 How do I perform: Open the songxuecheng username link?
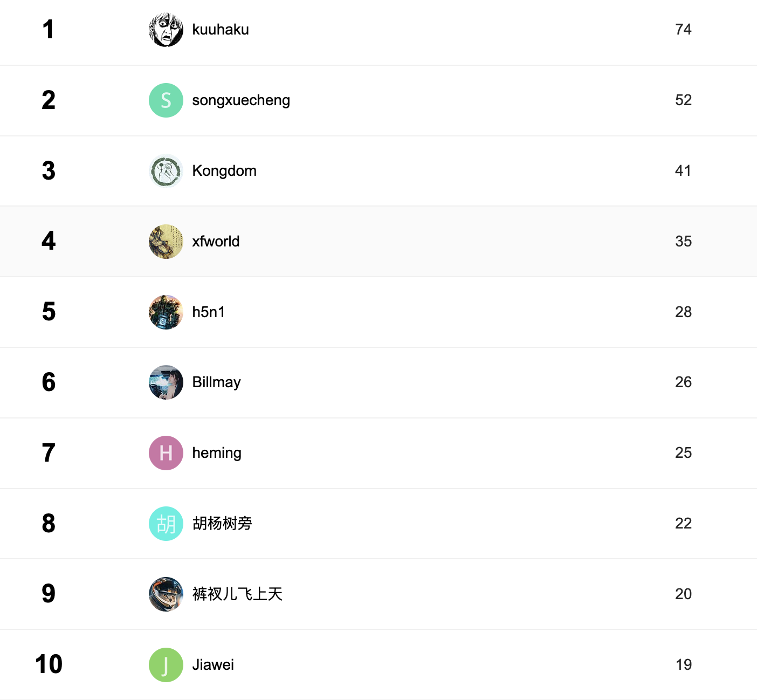(x=241, y=100)
